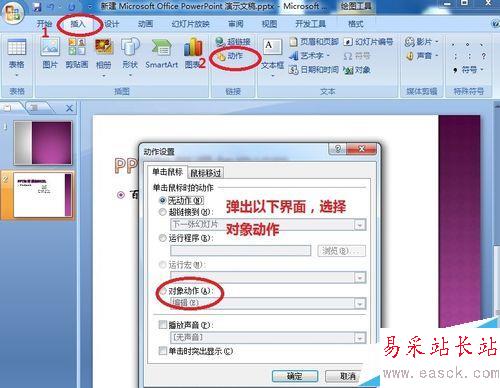The image size is (500, 388).
Task: Open the 格式 ribbon tab
Action: (x=356, y=24)
